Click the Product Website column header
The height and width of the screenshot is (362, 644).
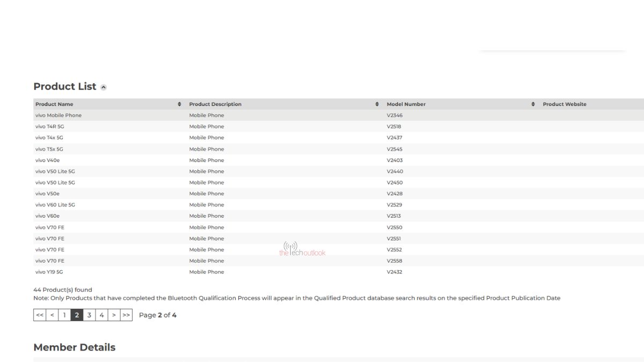click(x=564, y=104)
